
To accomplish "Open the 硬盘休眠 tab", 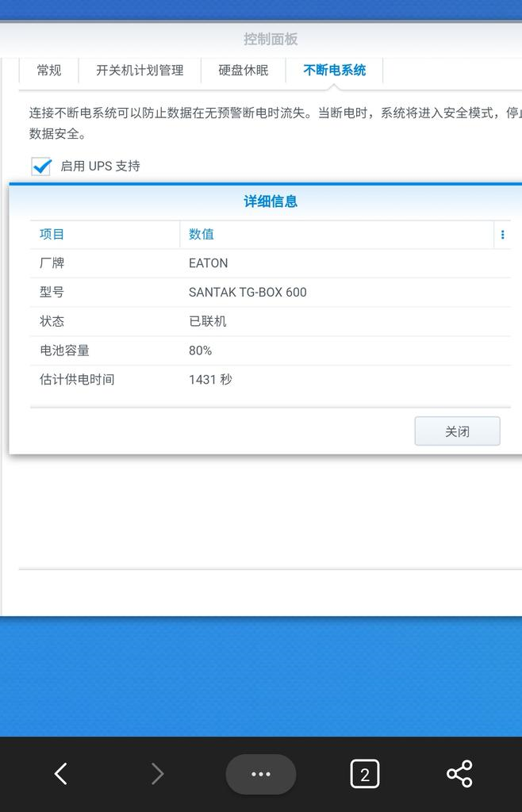I will 244,71.
